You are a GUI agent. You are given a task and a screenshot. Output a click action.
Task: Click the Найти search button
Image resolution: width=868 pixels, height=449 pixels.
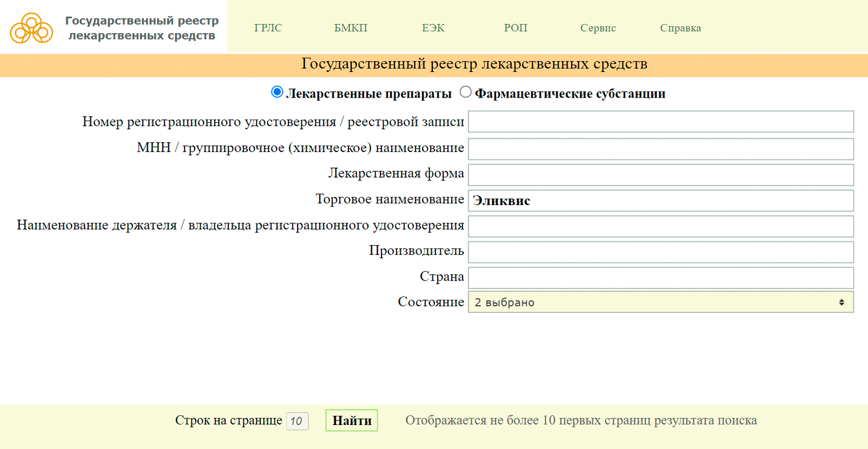pos(352,420)
